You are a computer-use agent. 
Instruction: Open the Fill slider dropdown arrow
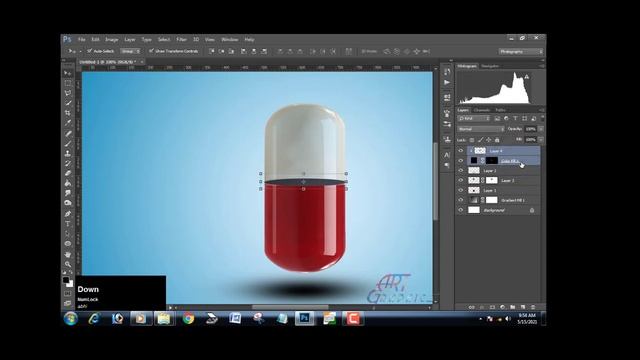(541, 140)
